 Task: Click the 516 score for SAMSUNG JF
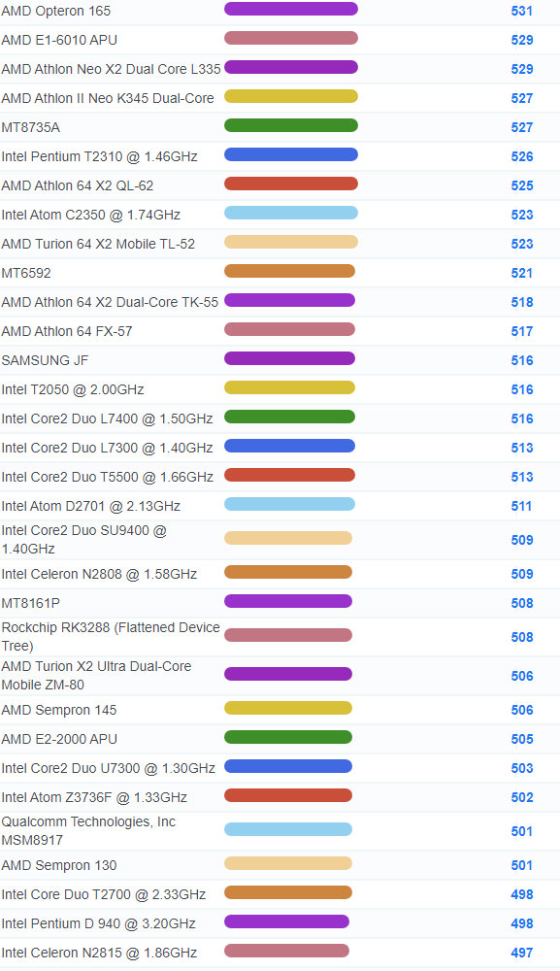pyautogui.click(x=521, y=360)
